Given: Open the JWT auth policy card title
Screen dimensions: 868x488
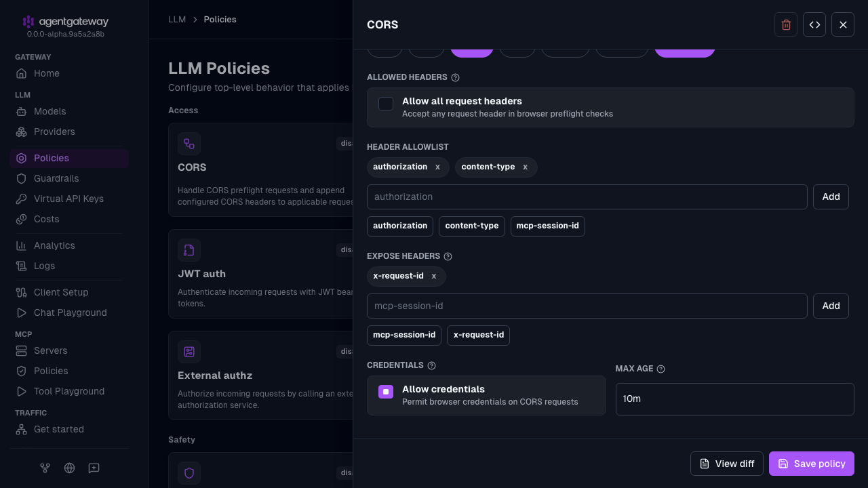Looking at the screenshot, I should [201, 274].
